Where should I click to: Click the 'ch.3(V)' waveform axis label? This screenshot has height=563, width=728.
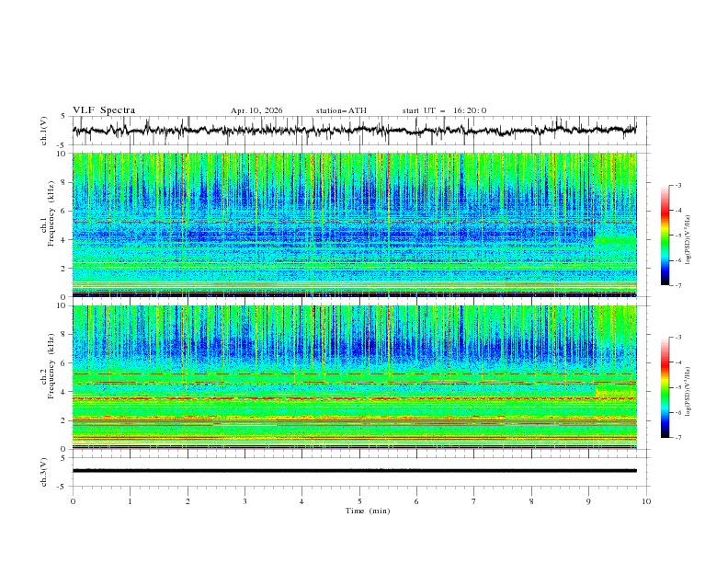(x=44, y=473)
